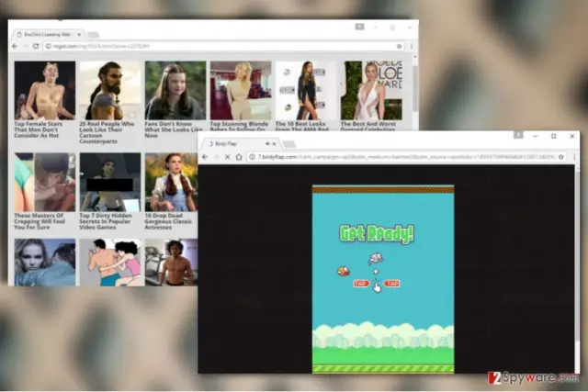Click the 'Top Female Stars' thumbnail

(45, 90)
